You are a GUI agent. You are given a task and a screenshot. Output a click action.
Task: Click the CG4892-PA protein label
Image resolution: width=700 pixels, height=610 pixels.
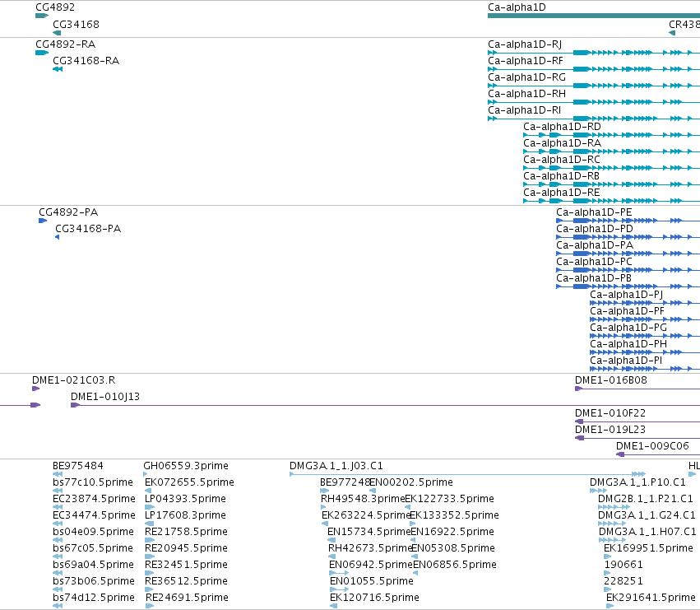[x=68, y=212]
